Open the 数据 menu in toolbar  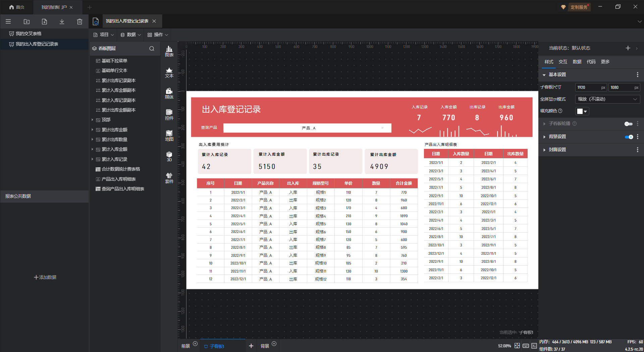[x=131, y=35]
